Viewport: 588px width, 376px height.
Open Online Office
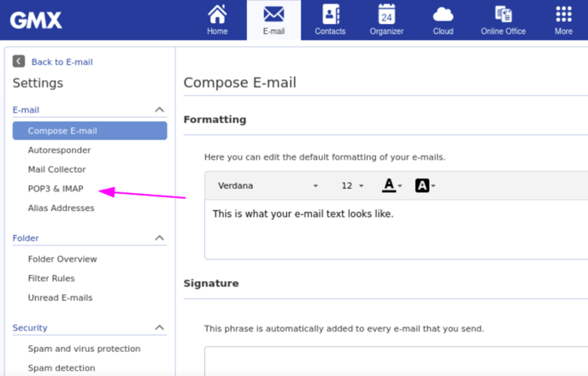pos(503,21)
